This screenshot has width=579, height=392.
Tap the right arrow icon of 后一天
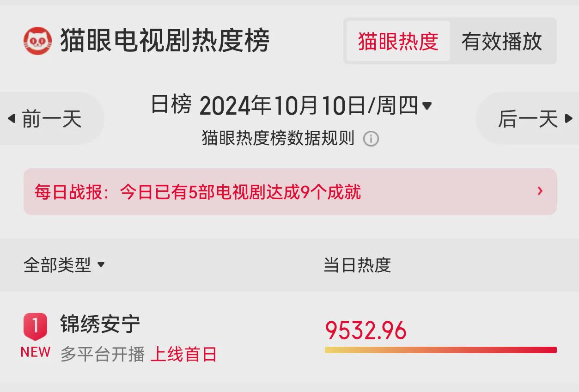point(569,119)
